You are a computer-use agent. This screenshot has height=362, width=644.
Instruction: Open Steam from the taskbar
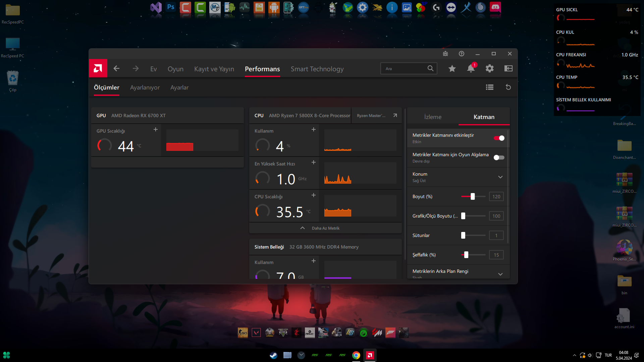pos(274,355)
